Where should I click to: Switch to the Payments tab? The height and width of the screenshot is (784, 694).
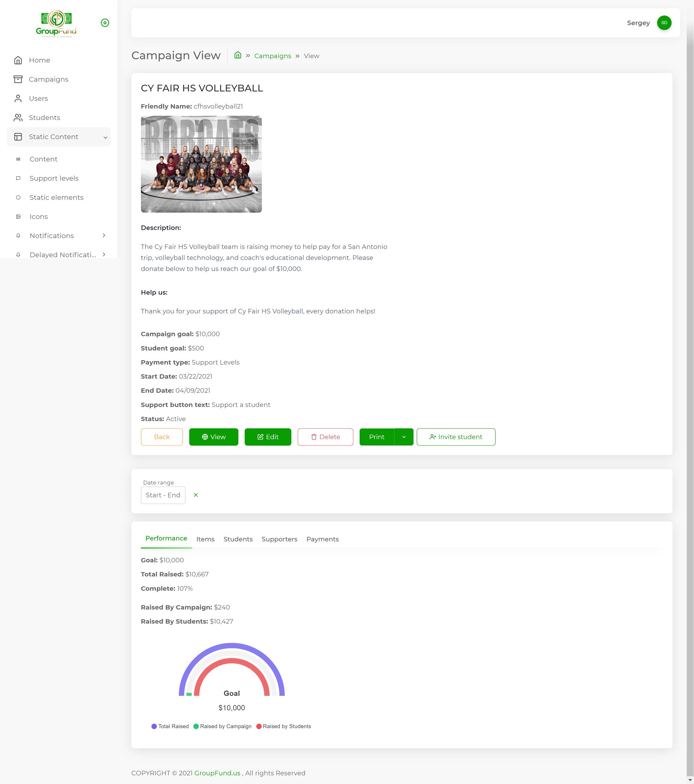coord(322,539)
